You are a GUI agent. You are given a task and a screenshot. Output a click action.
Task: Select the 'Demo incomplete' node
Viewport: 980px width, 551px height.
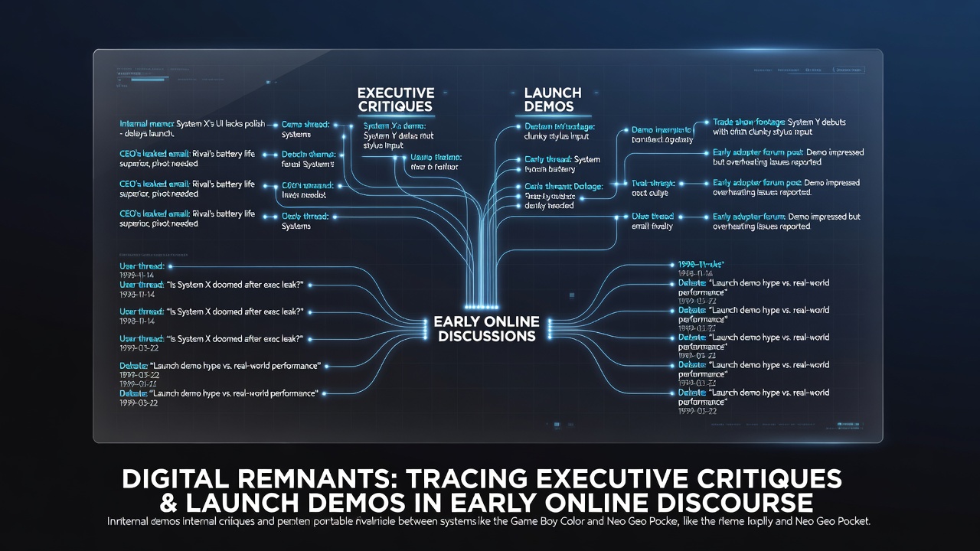point(662,135)
